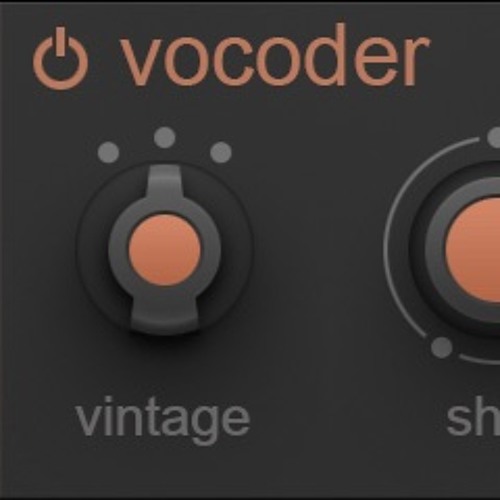Select middle dot position above vintage switch
The width and height of the screenshot is (500, 500).
pyautogui.click(x=165, y=137)
